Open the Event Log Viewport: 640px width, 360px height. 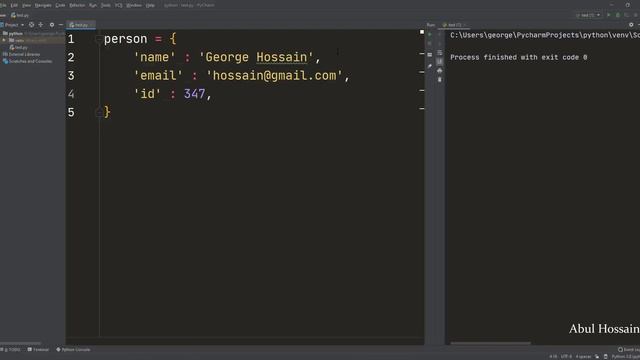coord(629,350)
